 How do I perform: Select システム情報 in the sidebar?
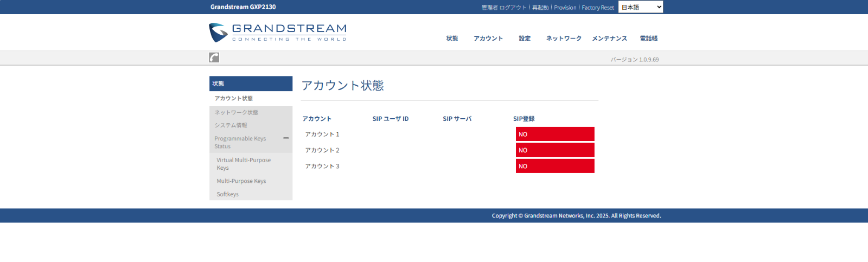point(251,125)
